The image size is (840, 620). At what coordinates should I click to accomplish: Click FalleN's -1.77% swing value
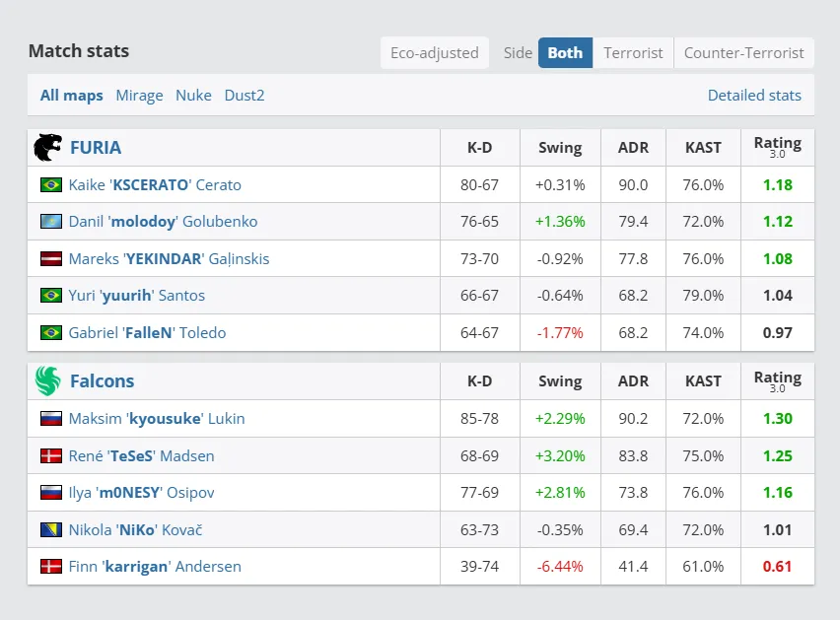(560, 332)
